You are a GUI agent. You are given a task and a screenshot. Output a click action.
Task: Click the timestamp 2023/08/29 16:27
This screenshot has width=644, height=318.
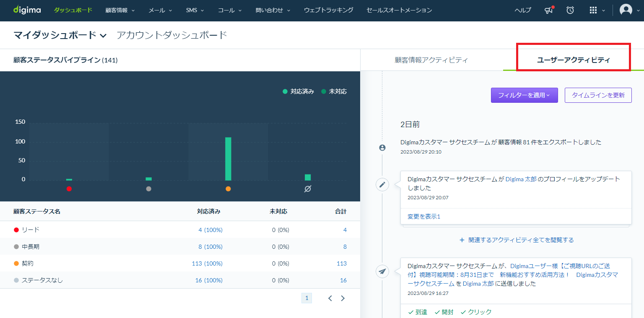428,293
